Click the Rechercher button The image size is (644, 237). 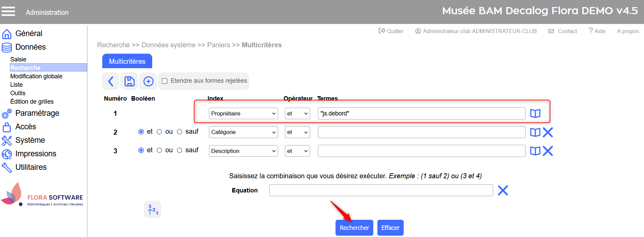(354, 228)
